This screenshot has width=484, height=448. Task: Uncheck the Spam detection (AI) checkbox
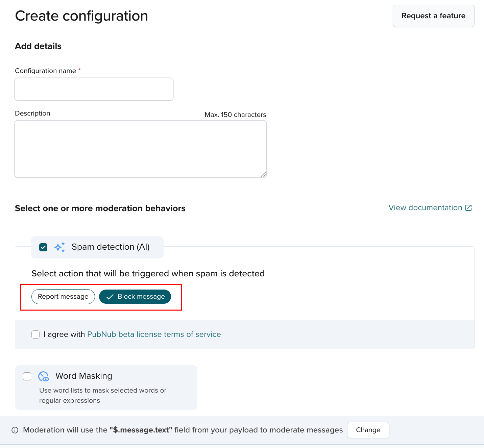tap(43, 247)
